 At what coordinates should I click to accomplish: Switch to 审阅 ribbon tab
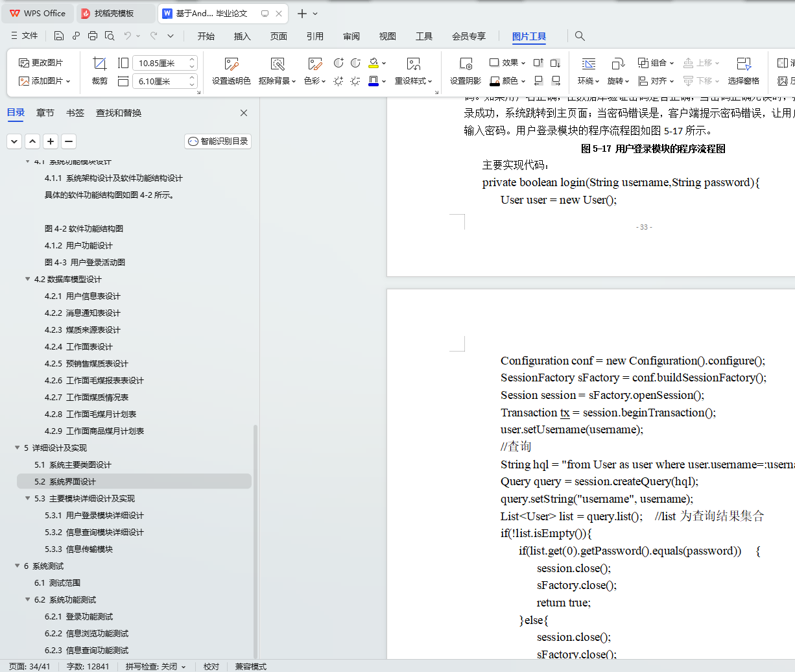pos(351,36)
